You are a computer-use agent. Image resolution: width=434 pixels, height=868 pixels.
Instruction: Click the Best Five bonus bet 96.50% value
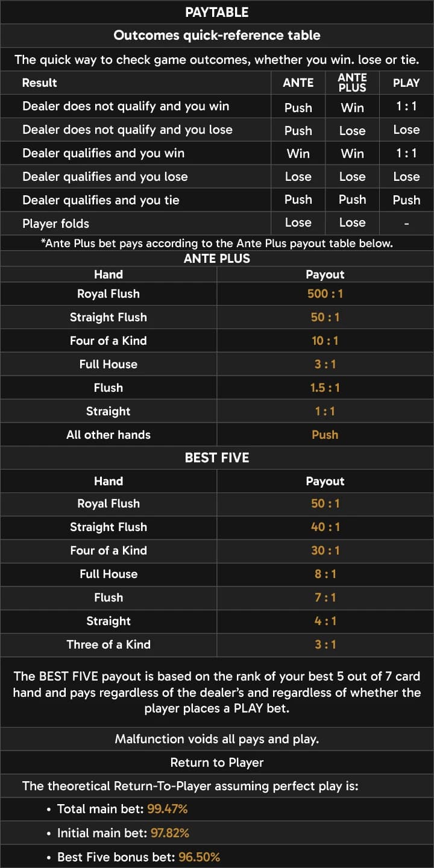tap(199, 857)
